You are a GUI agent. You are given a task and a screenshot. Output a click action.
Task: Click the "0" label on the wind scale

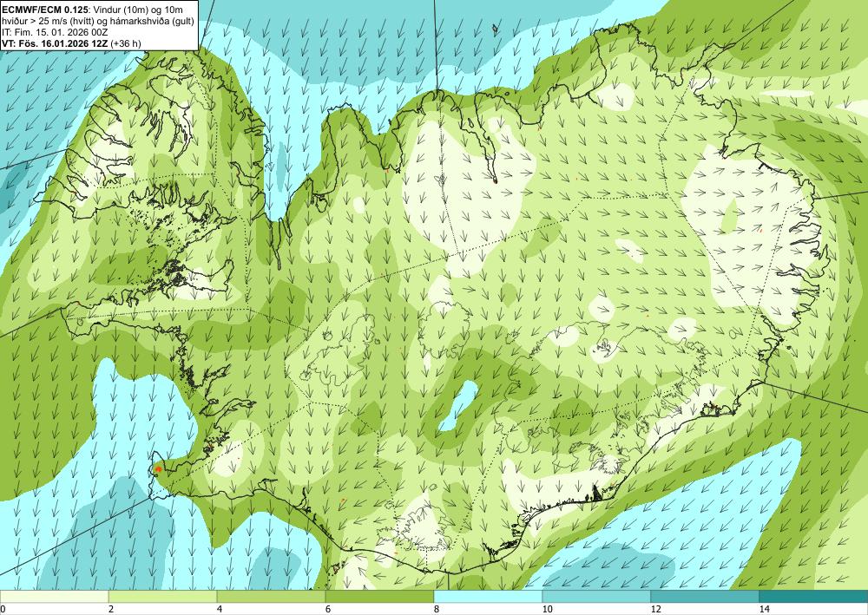[x=3, y=609]
